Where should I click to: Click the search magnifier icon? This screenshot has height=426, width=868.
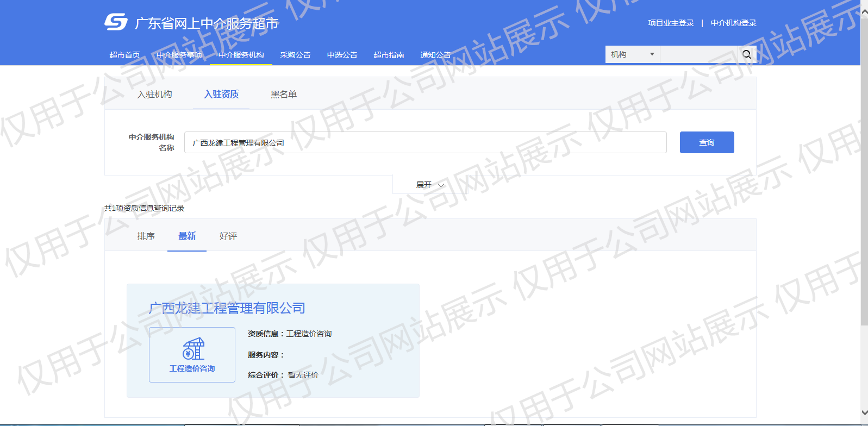click(x=747, y=54)
